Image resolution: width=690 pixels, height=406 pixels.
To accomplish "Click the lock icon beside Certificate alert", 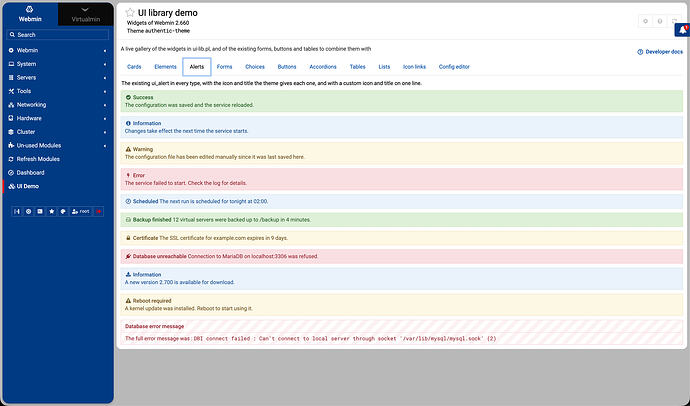I will 128,238.
